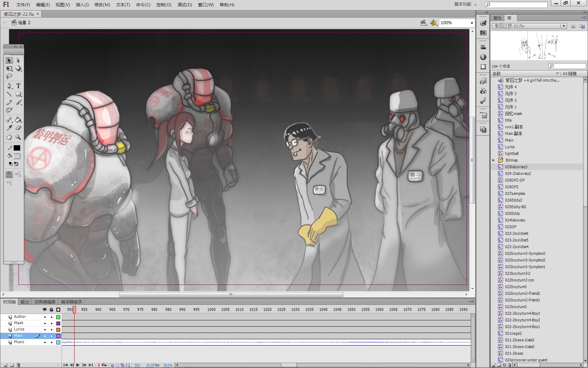Toggle show/hide all layers eye icon
Viewport: 588px width, 368px height.
coord(44,309)
